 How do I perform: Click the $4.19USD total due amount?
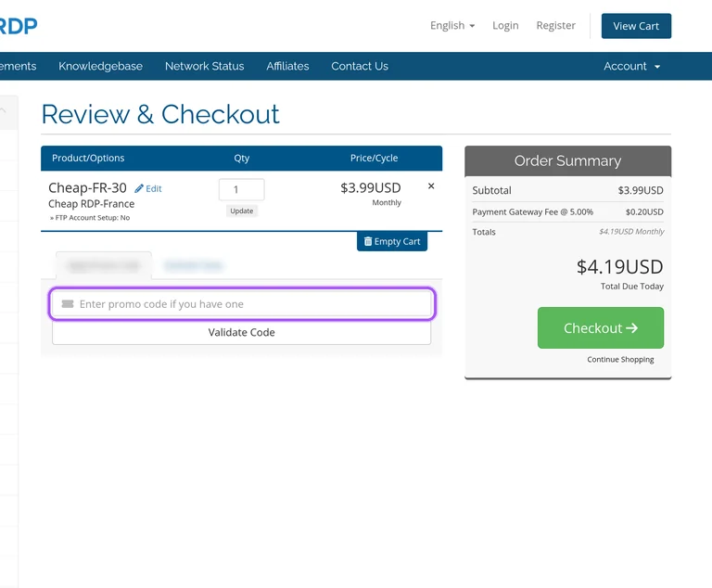coord(620,267)
